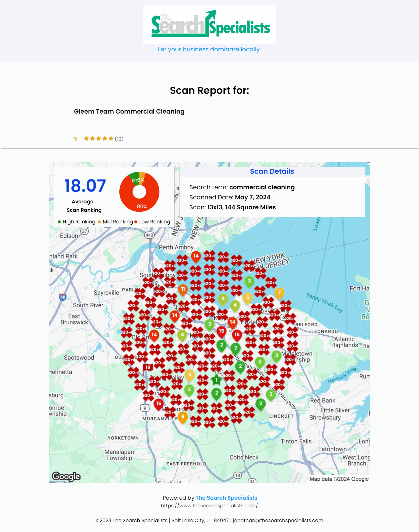Screen dimensions: 419x532
Task: Select the red flag marker labeled 18
Action: [x=147, y=367]
